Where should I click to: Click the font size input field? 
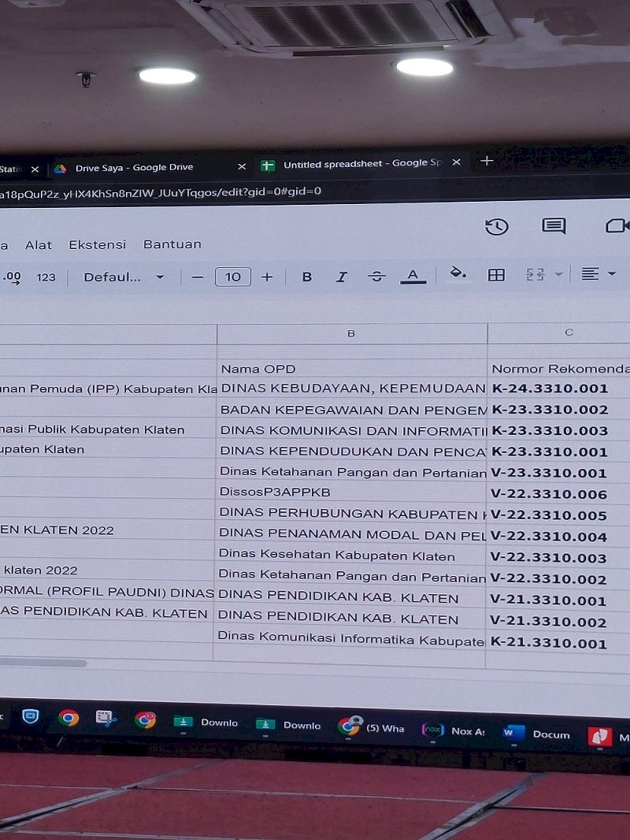[233, 277]
